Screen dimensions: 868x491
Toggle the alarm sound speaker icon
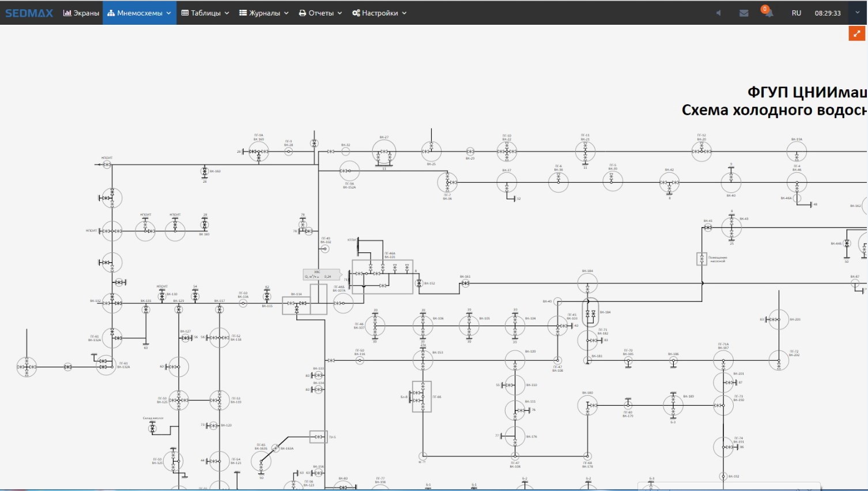(x=718, y=13)
